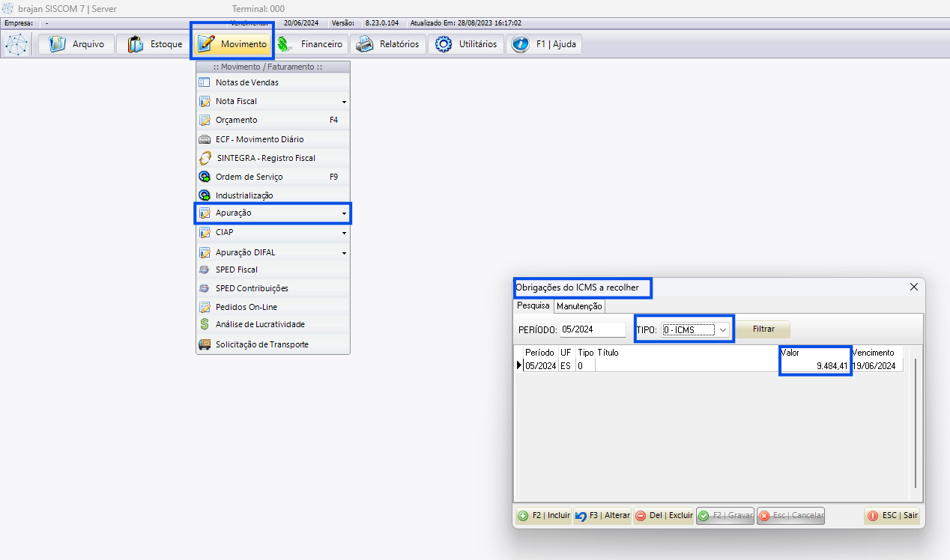Click the Financeiro dollar icon button
The image size is (950, 560).
tap(311, 44)
